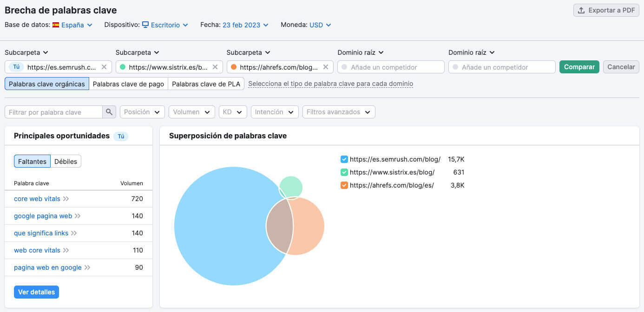This screenshot has height=312, width=644.
Task: Uncheck the es.semrush.com/blog/ legend checkbox
Action: click(344, 159)
